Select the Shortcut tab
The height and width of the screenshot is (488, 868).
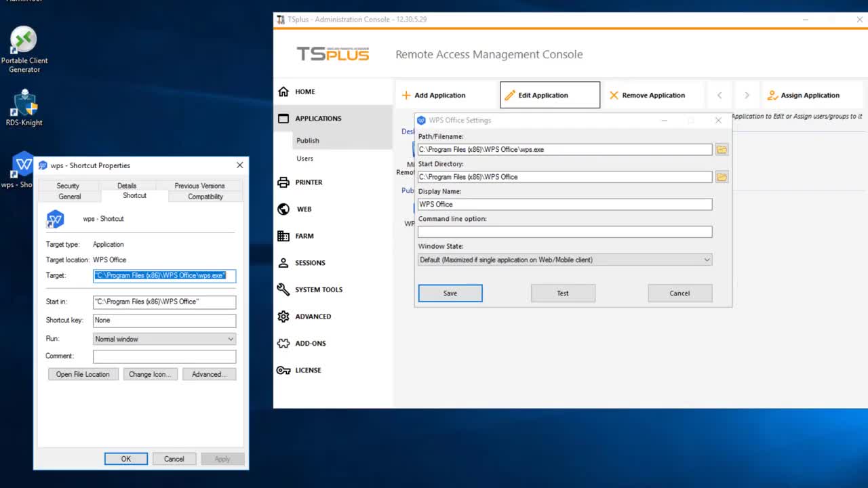[x=134, y=195]
